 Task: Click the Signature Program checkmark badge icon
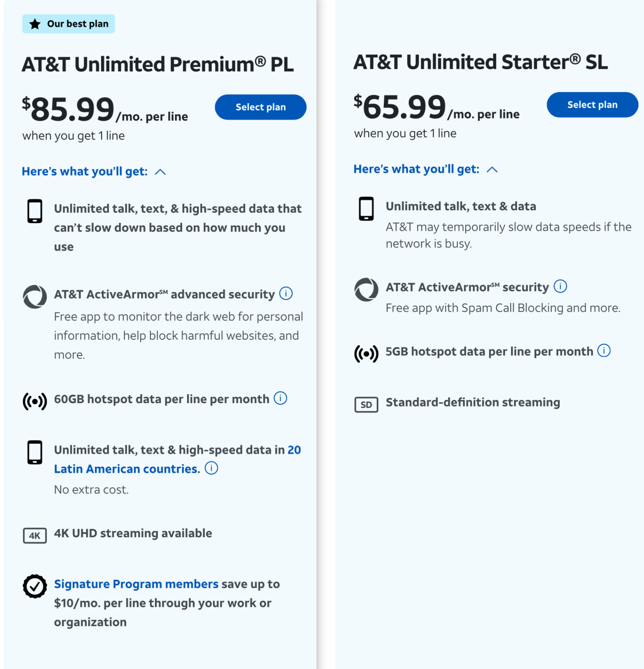(x=35, y=586)
